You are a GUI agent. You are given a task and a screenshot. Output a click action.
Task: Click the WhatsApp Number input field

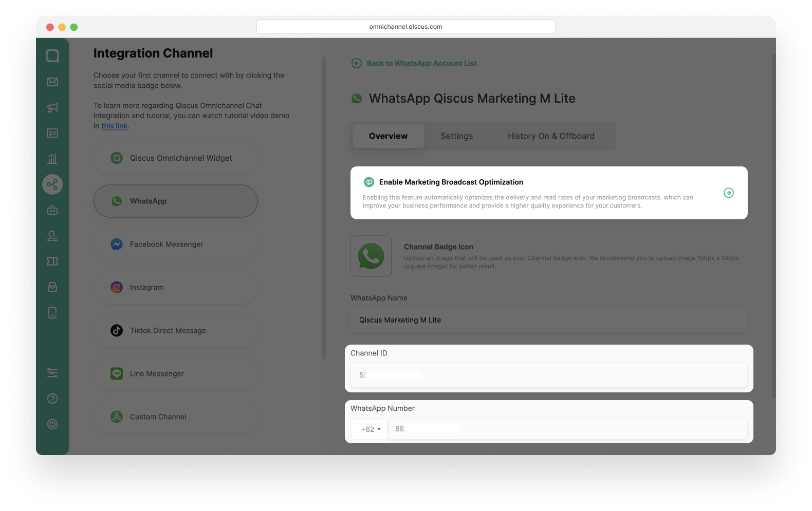[x=568, y=429]
